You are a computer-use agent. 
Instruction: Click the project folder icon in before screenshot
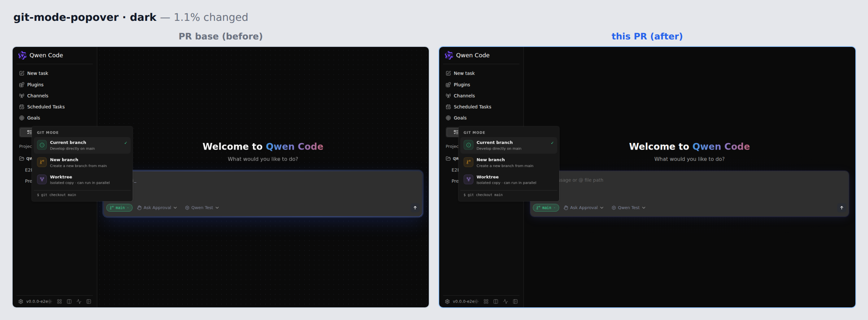coord(22,159)
